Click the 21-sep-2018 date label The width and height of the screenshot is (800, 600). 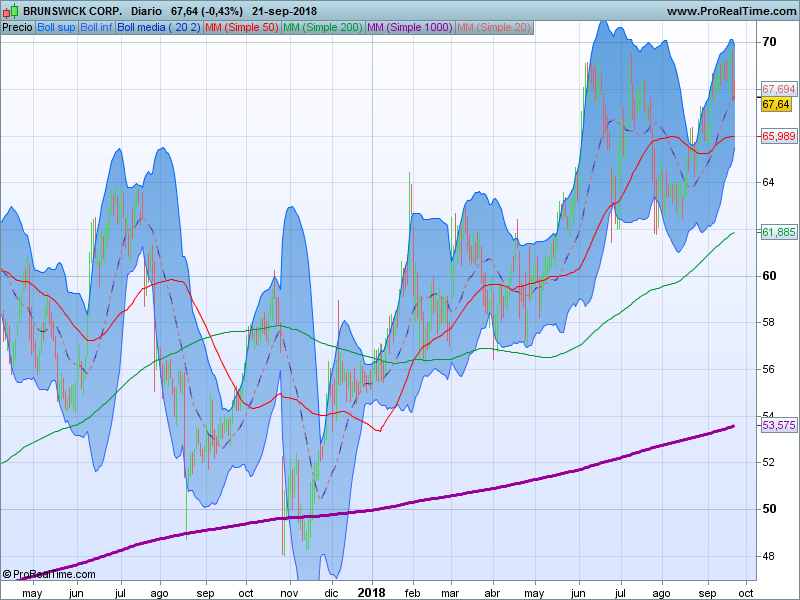pyautogui.click(x=284, y=11)
